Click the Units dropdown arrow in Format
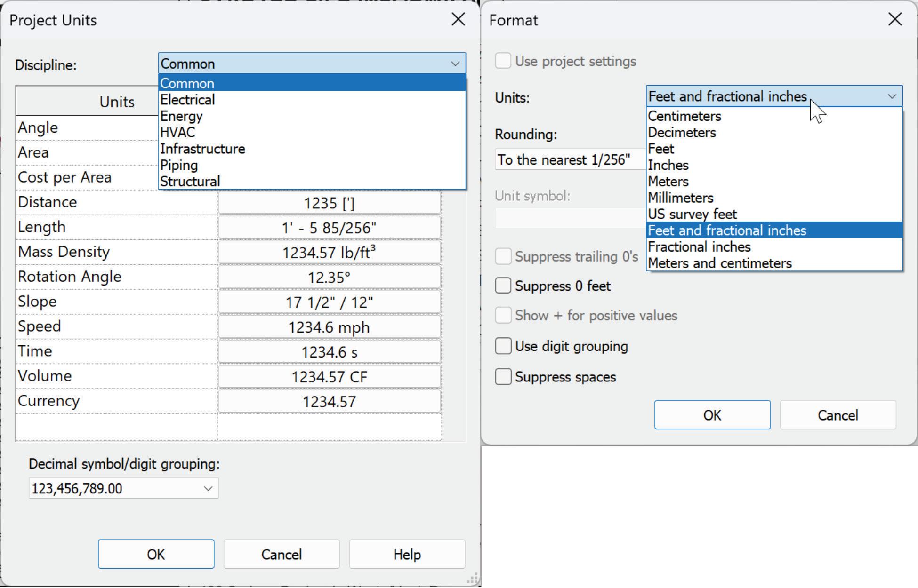The image size is (918, 588). 891,96
